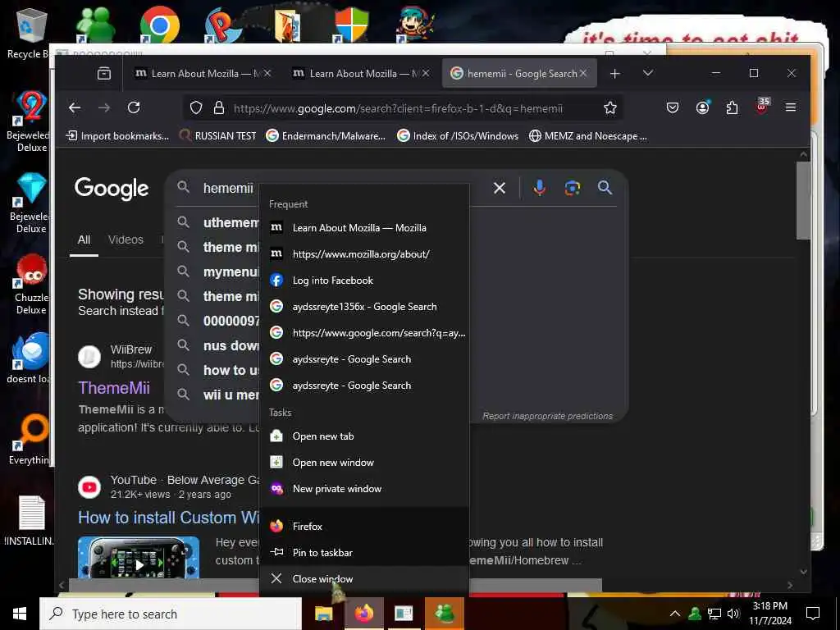The height and width of the screenshot is (630, 840).
Task: Launch Firefox from jump list
Action: point(364,526)
